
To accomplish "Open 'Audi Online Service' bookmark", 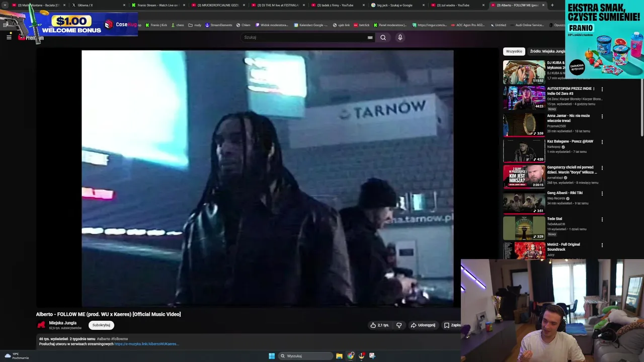I will point(527,25).
